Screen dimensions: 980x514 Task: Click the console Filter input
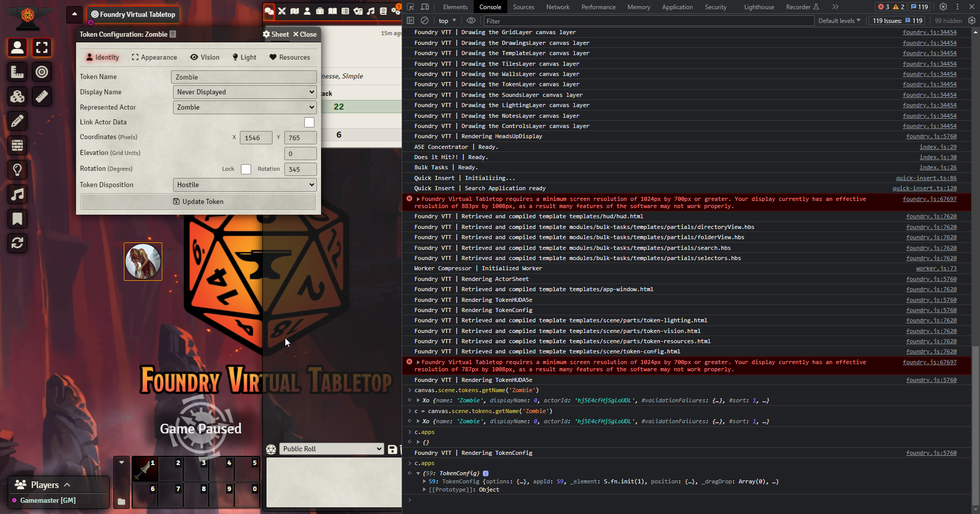pos(649,21)
